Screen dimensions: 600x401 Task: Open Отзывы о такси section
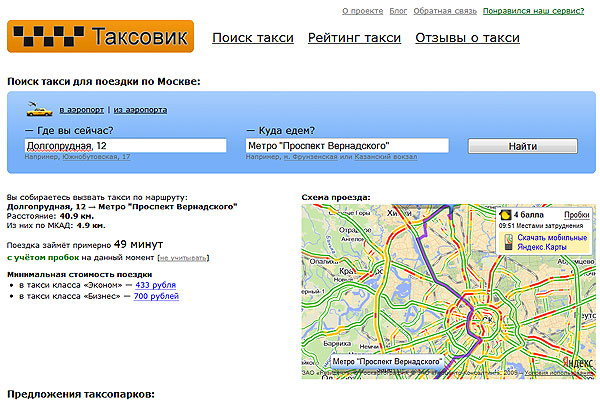(467, 38)
